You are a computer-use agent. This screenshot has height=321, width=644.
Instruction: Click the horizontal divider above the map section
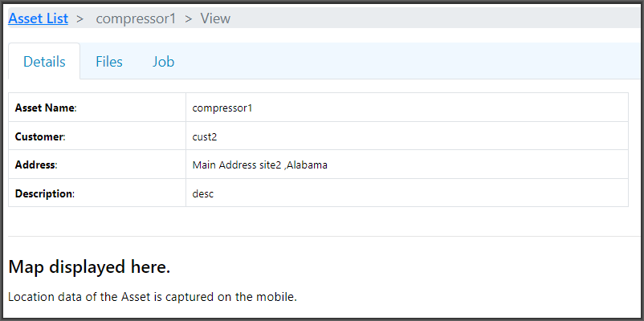coord(321,236)
